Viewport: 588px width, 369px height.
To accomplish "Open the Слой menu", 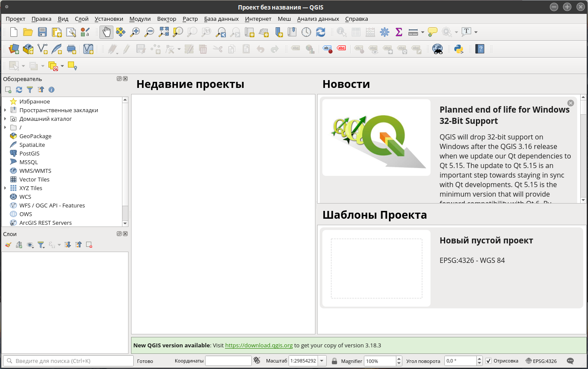I will coord(81,19).
